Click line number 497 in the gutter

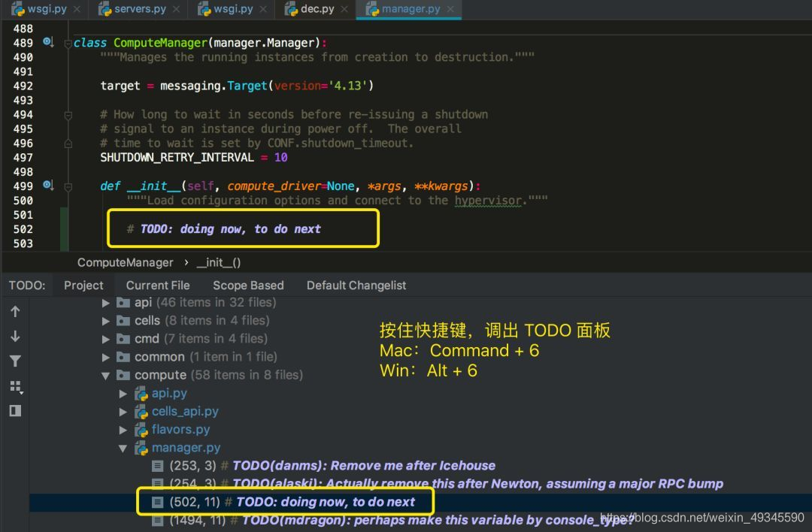point(23,157)
